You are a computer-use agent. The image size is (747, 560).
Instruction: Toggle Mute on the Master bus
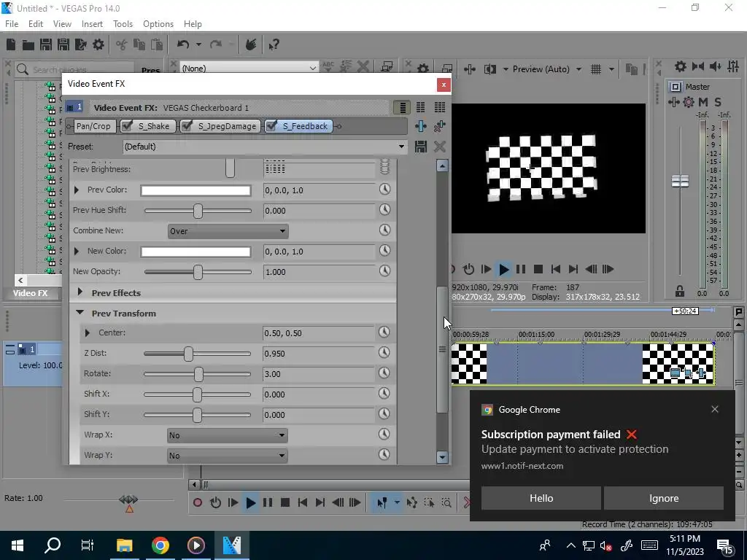coord(703,102)
